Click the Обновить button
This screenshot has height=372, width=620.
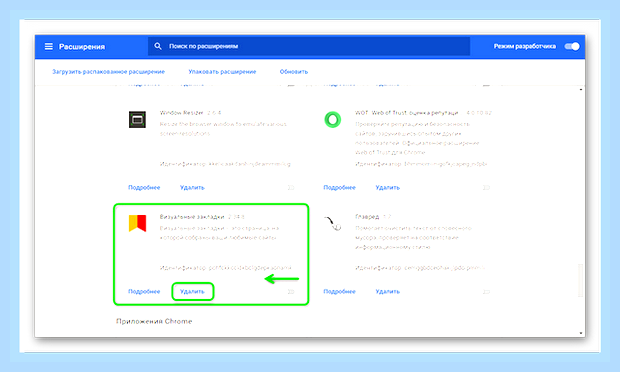pos(293,72)
